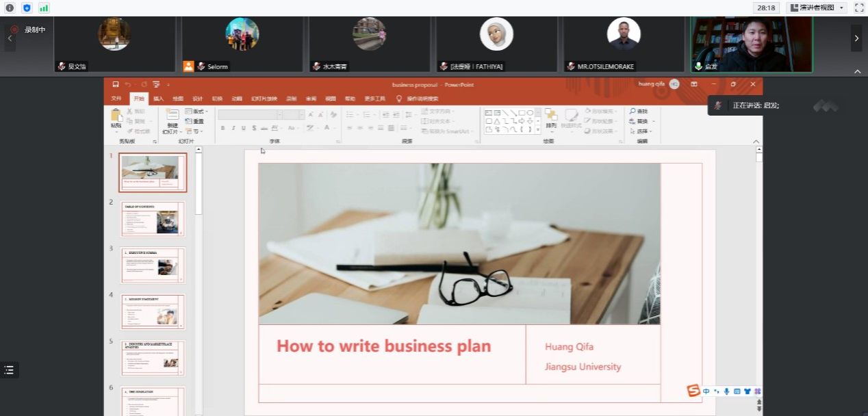Open the floating list panel icon at left edge
The width and height of the screenshot is (868, 416).
(9, 370)
